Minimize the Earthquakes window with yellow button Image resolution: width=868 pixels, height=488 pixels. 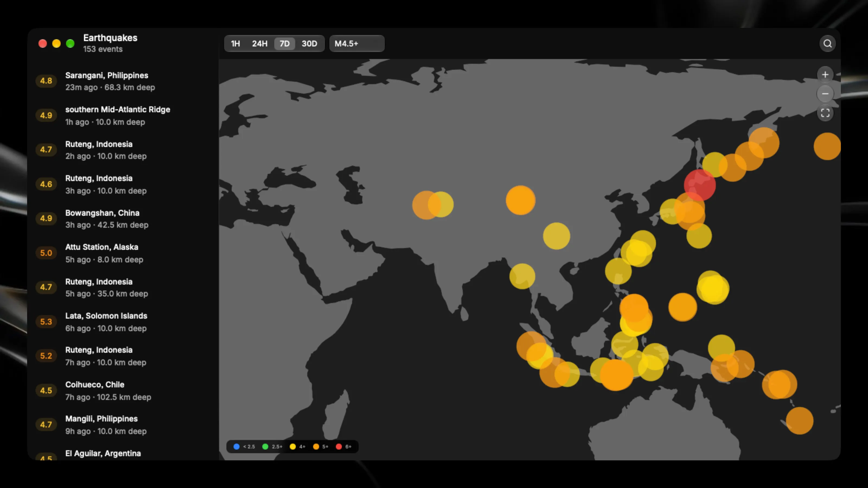coord(56,43)
